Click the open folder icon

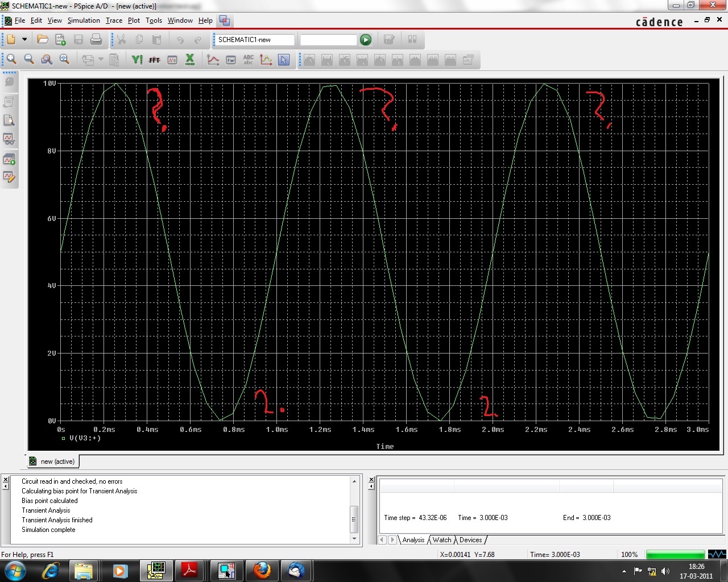tap(43, 40)
